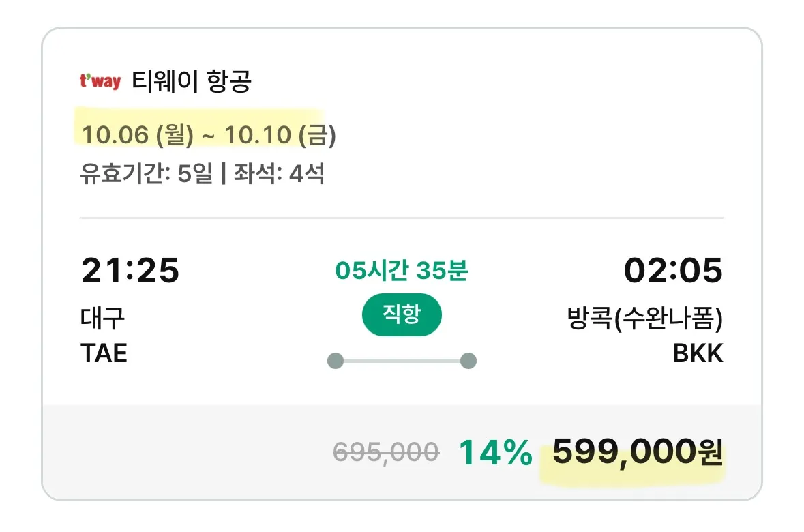Click the TAE airport code
This screenshot has height=532, width=804.
pos(104,353)
